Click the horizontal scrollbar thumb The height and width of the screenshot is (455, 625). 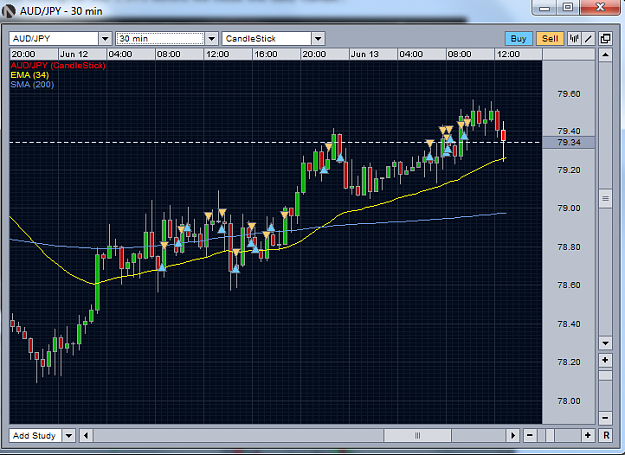tap(417, 435)
